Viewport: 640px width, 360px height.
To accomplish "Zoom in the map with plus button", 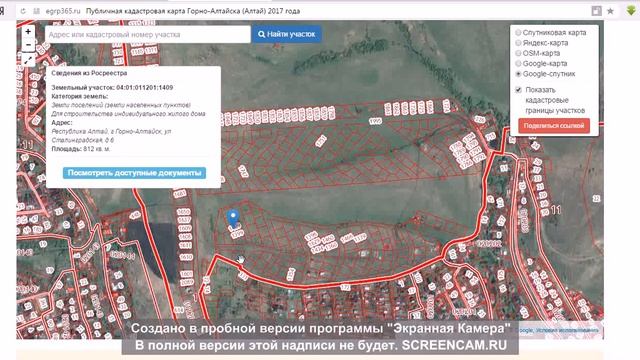I will (x=28, y=31).
